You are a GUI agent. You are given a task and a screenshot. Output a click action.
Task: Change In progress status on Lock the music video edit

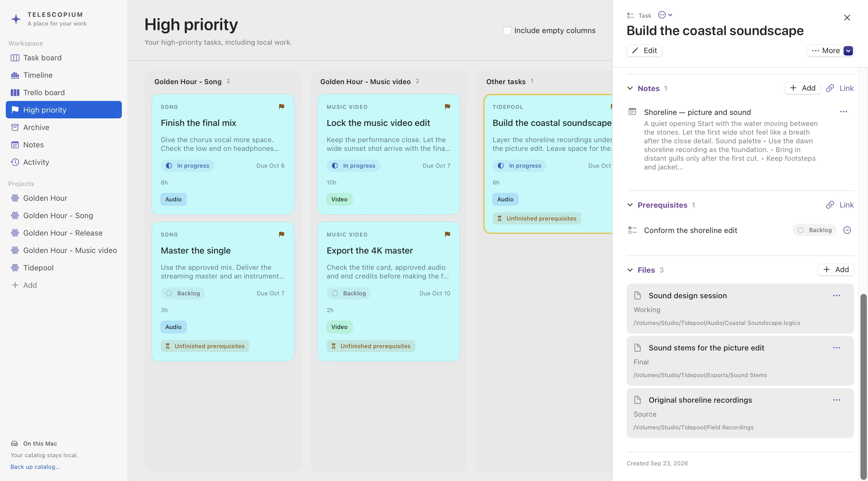[x=353, y=166]
